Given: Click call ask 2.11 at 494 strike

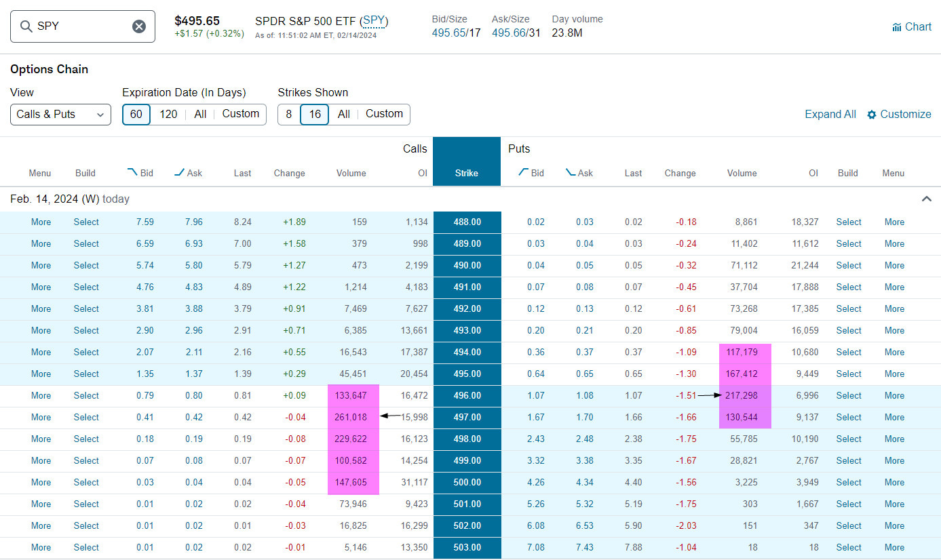Looking at the screenshot, I should click(193, 352).
